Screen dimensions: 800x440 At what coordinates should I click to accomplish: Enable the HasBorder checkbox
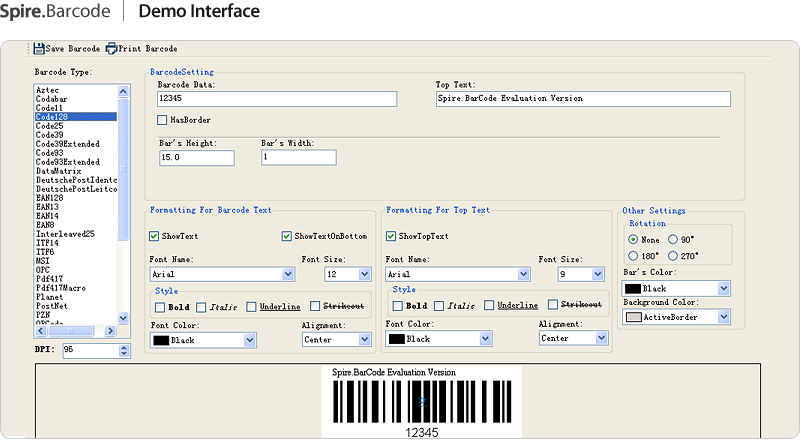click(162, 120)
